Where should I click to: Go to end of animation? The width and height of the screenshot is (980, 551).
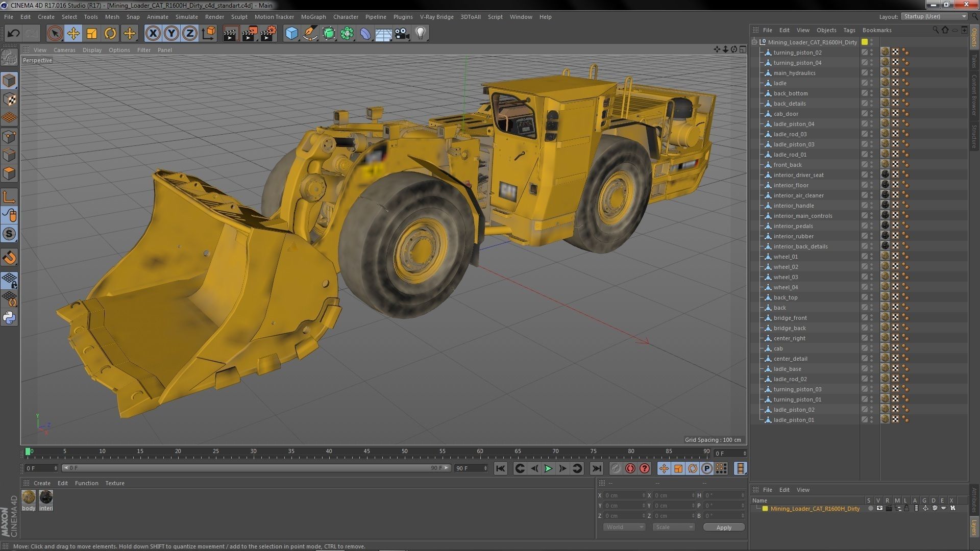[596, 468]
